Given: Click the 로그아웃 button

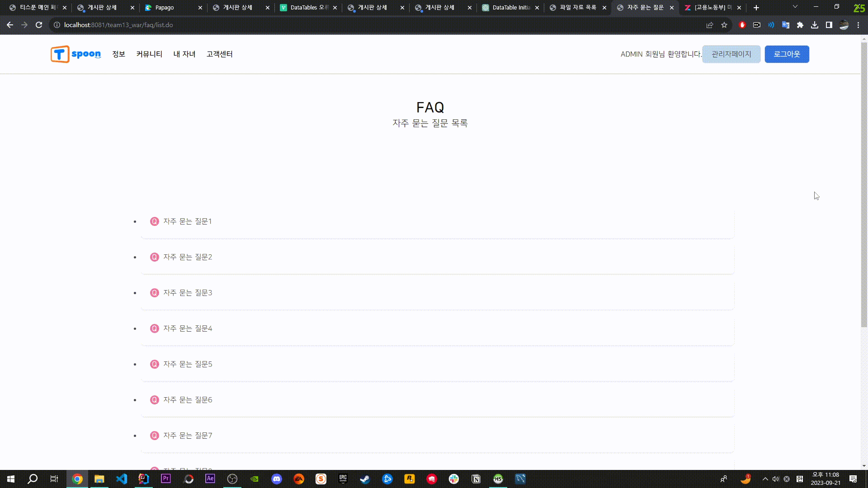Looking at the screenshot, I should 787,54.
